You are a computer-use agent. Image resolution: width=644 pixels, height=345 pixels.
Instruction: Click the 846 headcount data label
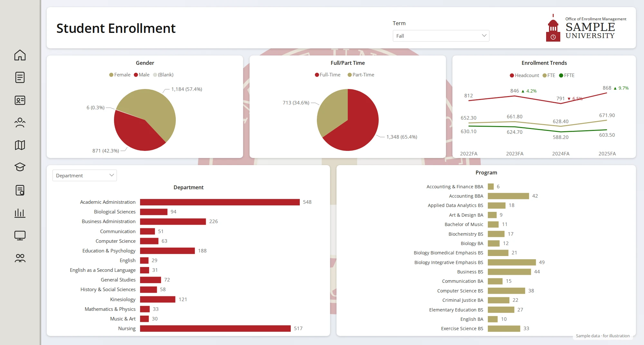[x=515, y=91]
